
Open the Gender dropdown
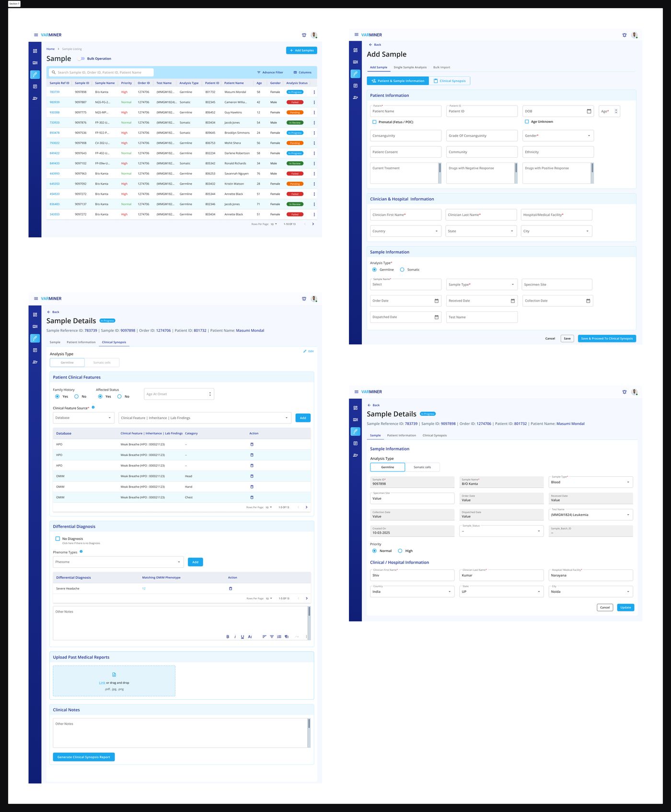point(558,136)
